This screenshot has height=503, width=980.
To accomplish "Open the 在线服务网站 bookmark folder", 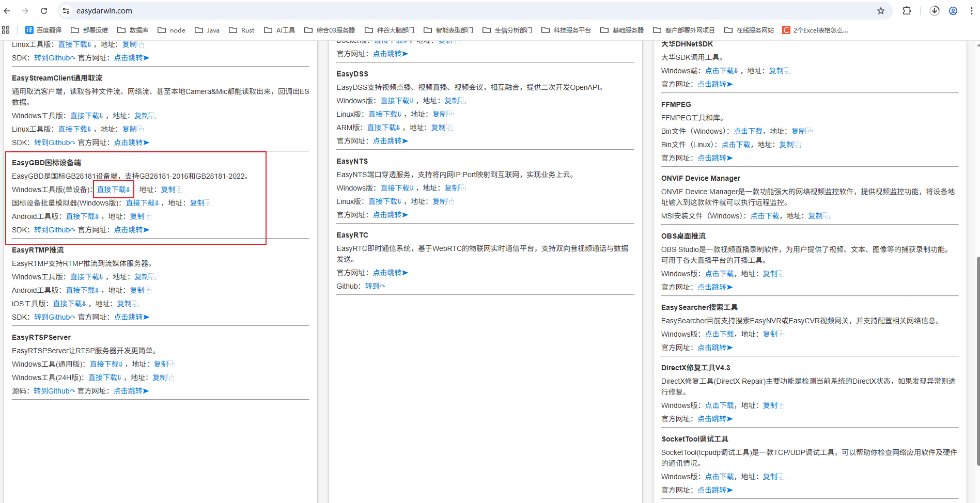I will (x=749, y=30).
